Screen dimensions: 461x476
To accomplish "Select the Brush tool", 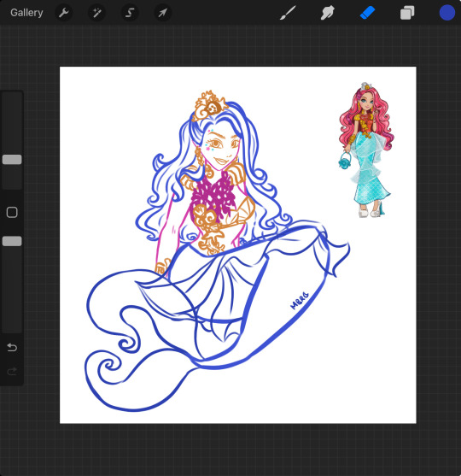I will tap(287, 13).
